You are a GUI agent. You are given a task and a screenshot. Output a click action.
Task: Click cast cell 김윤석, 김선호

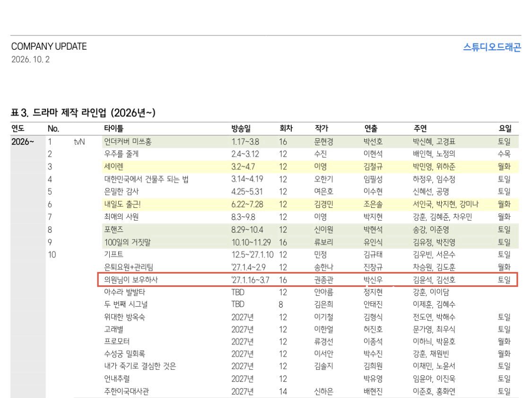[434, 280]
